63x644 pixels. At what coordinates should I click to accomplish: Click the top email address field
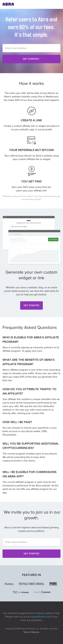point(31,48)
